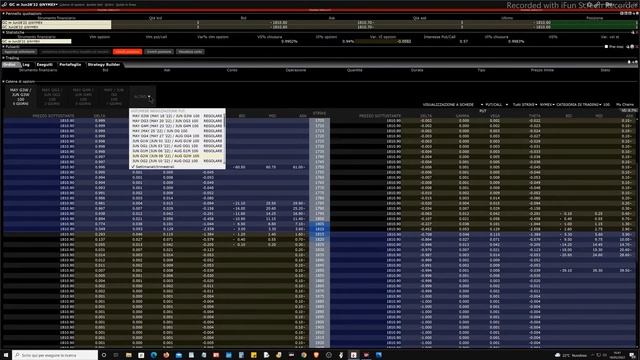Collapse the Statistiche section
Screen dimensions: 640x360
pyautogui.click(x=3, y=32)
